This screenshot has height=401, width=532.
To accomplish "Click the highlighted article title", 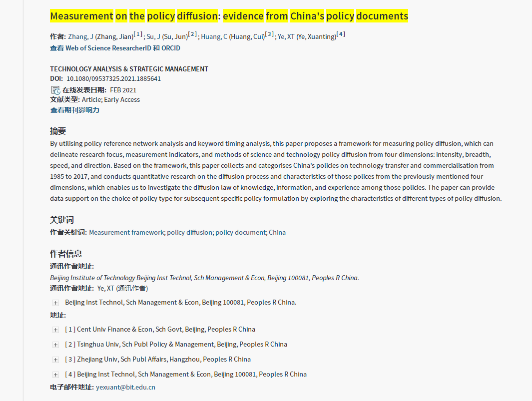I will [229, 16].
